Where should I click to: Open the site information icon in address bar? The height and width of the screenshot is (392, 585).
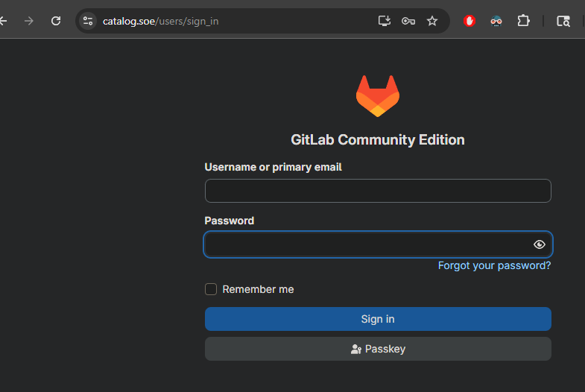tap(89, 21)
